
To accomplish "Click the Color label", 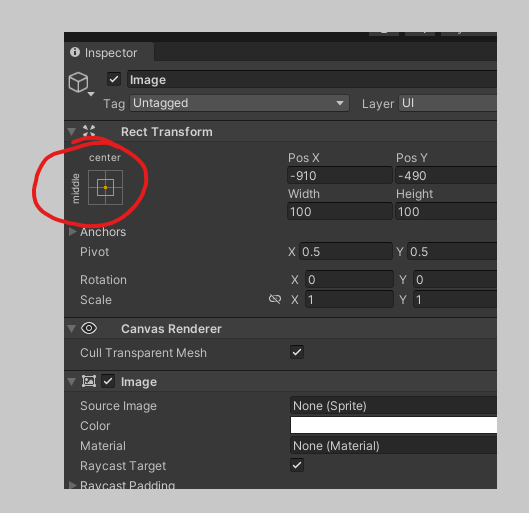I will [95, 426].
